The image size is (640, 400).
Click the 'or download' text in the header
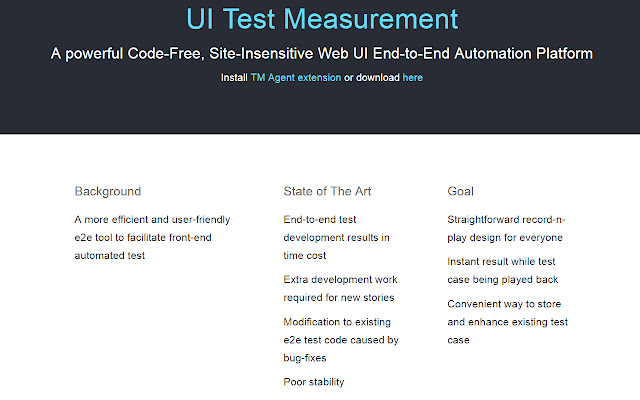(372, 78)
